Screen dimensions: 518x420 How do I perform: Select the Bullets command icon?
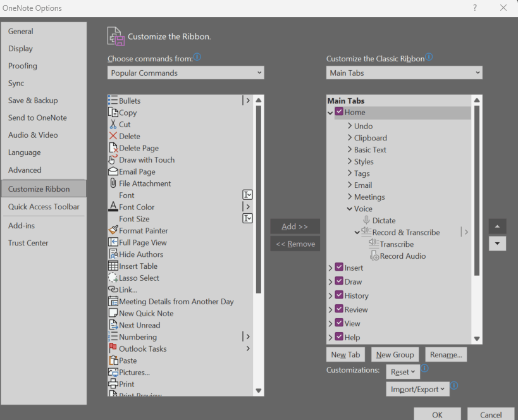coord(113,100)
